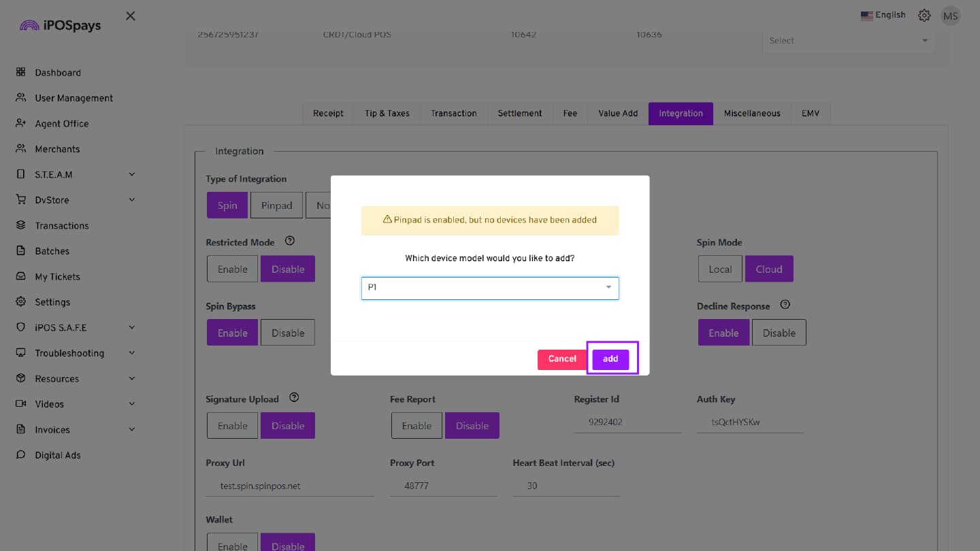Image resolution: width=980 pixels, height=551 pixels.
Task: Disable Decline Response
Action: tap(779, 333)
